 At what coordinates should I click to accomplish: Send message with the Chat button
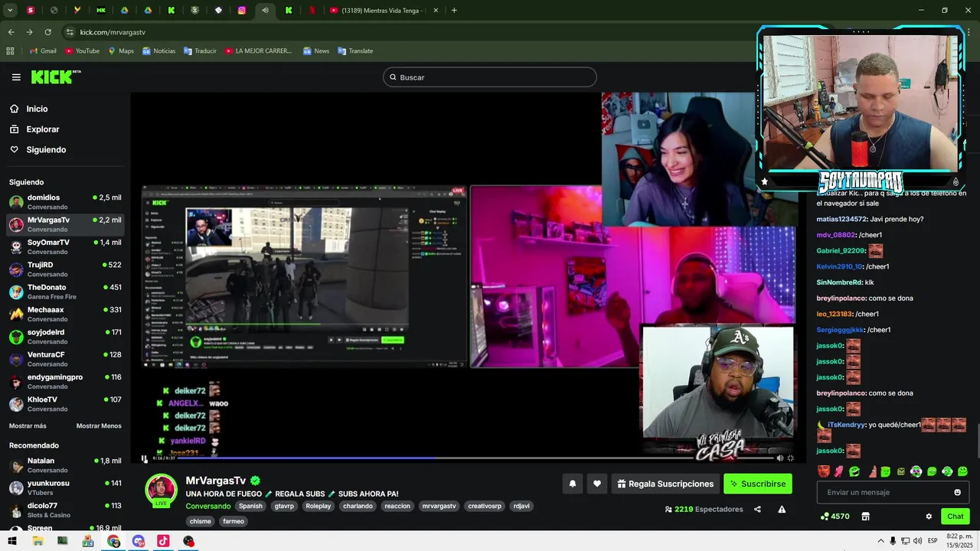point(955,517)
